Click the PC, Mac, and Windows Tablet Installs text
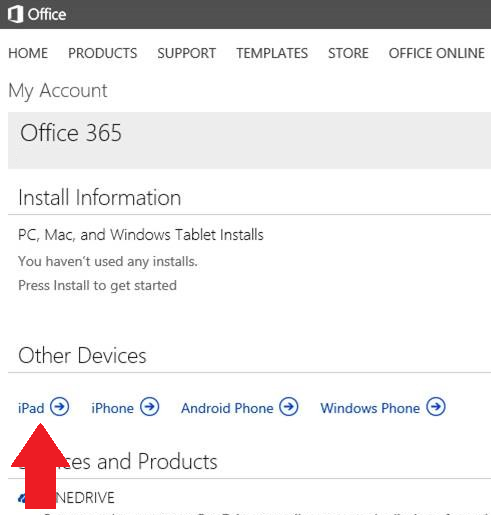Screen dimensions: 491x515 [141, 235]
